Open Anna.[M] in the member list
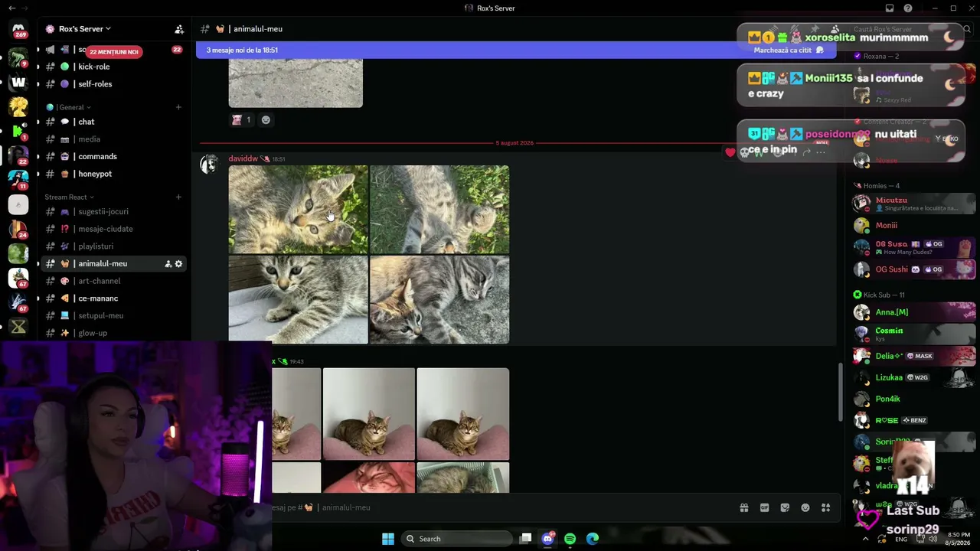This screenshot has height=551, width=980. pos(913,312)
